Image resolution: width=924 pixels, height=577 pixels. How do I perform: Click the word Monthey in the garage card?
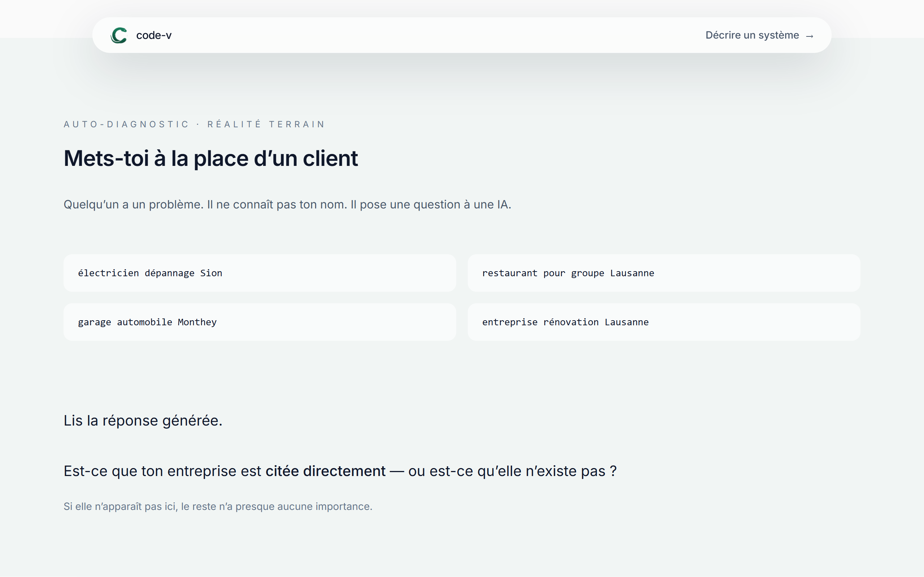(x=197, y=322)
